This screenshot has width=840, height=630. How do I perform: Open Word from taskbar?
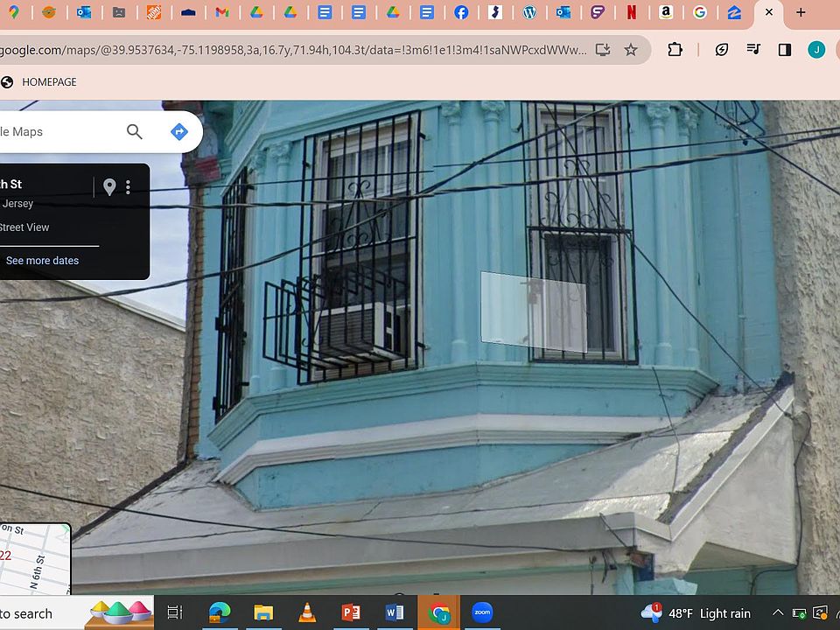(395, 612)
